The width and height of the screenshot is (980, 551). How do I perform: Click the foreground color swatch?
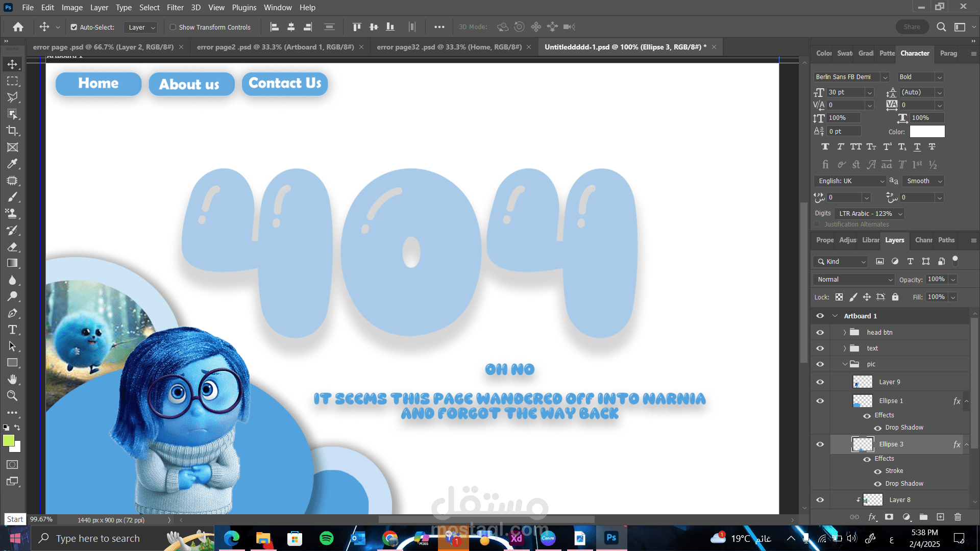click(x=9, y=441)
